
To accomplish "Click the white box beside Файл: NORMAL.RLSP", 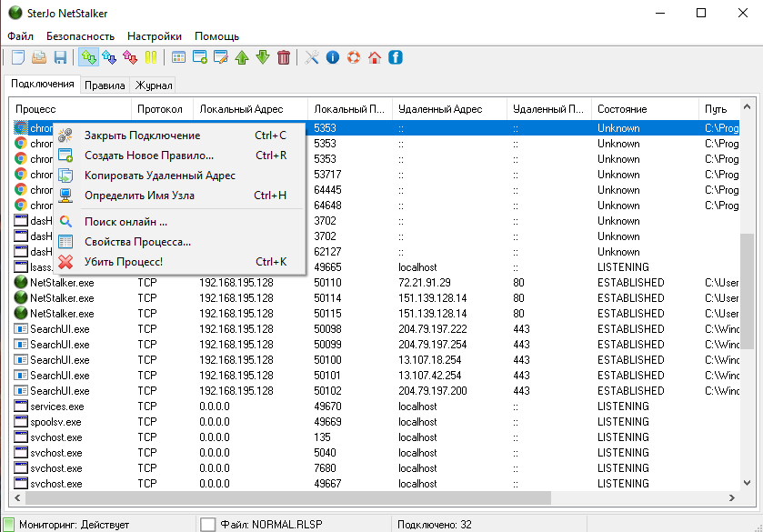I will point(208,524).
